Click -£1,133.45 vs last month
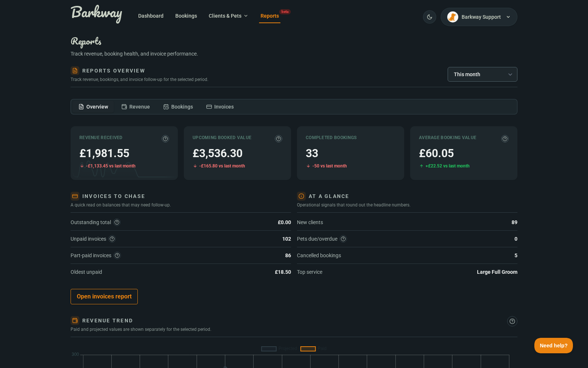The width and height of the screenshot is (588, 368). coord(111,166)
